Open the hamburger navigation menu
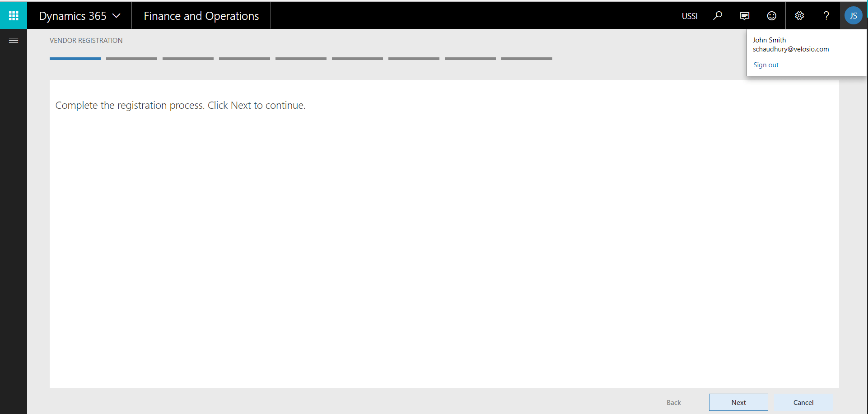868x414 pixels. [x=13, y=40]
